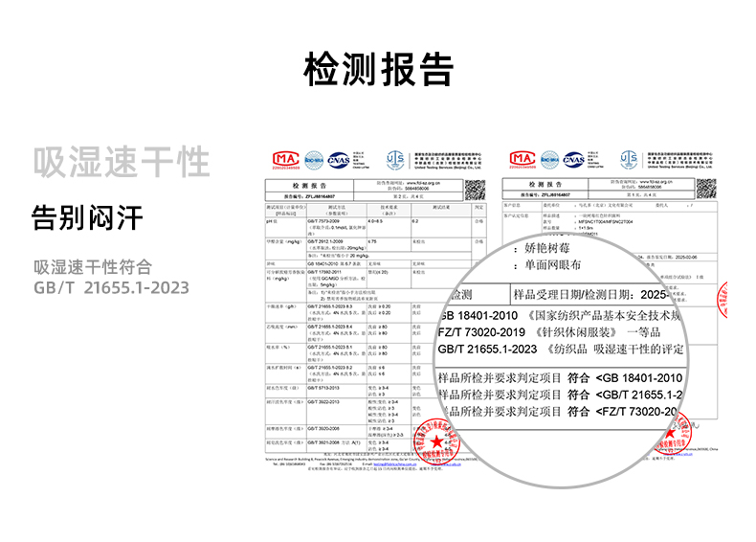The height and width of the screenshot is (542, 756).
Task: Click the GB/T 3921-2008 table cell
Action: click(x=337, y=445)
